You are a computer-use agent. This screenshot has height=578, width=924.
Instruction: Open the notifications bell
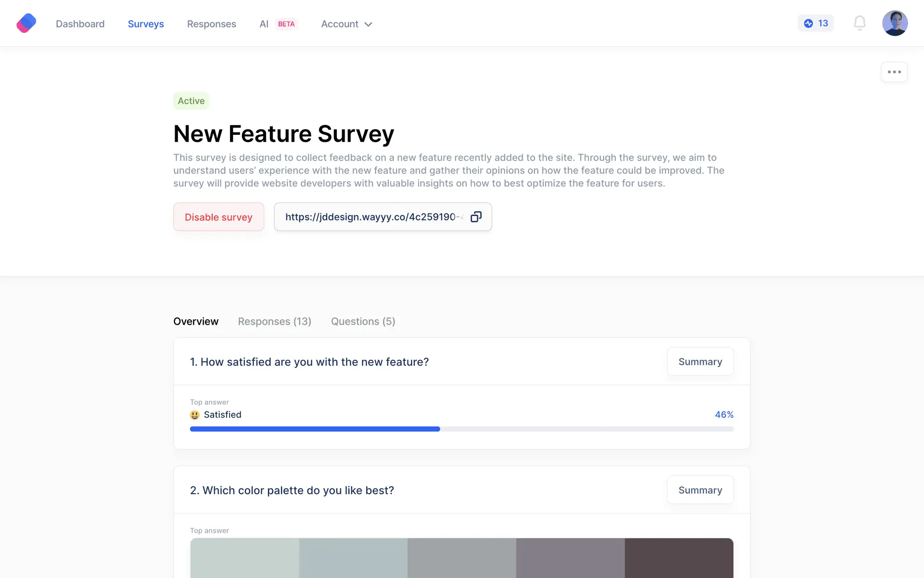point(860,23)
